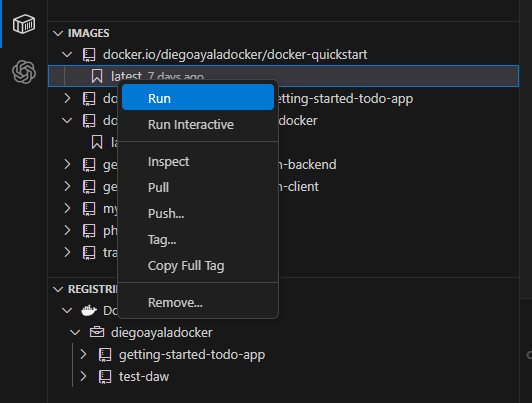The image size is (532, 403).
Task: Choose Run from the context menu
Action: click(198, 98)
